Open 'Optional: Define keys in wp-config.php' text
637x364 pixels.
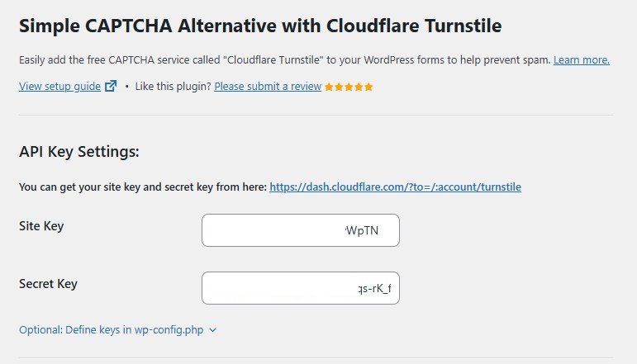111,330
